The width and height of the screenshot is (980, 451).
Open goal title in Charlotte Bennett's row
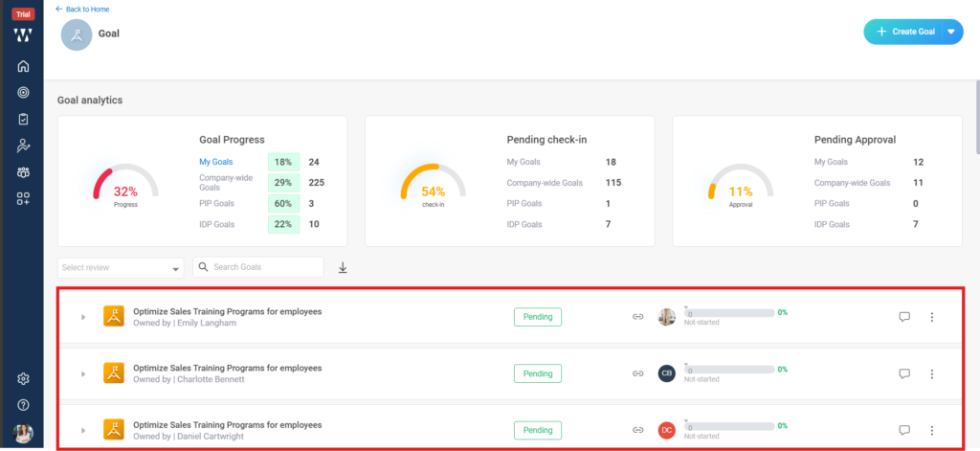pyautogui.click(x=228, y=368)
